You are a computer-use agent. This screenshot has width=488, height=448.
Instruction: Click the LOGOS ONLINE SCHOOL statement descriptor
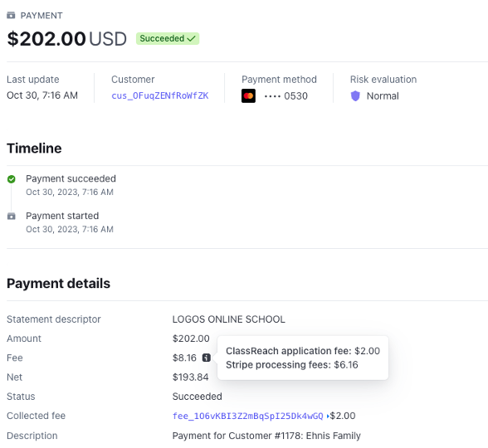229,319
